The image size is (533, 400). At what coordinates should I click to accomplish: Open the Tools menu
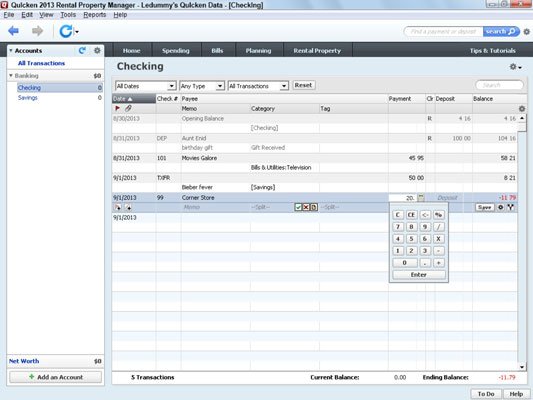point(68,15)
